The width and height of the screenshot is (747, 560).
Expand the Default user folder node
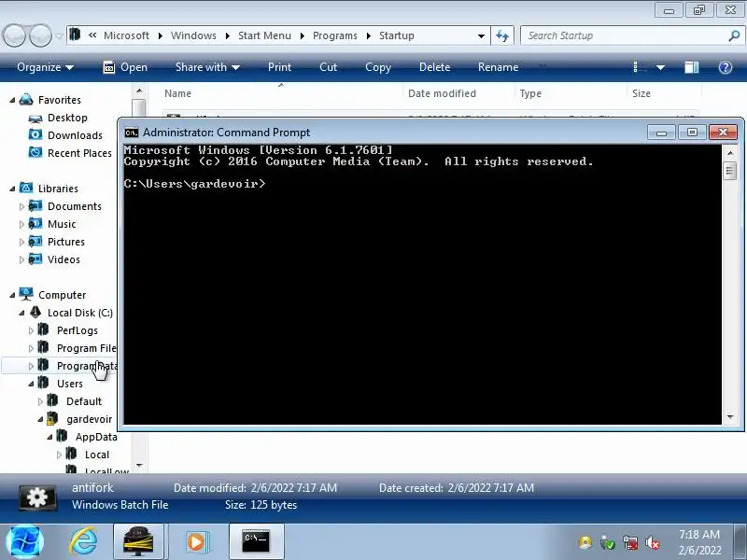40,401
